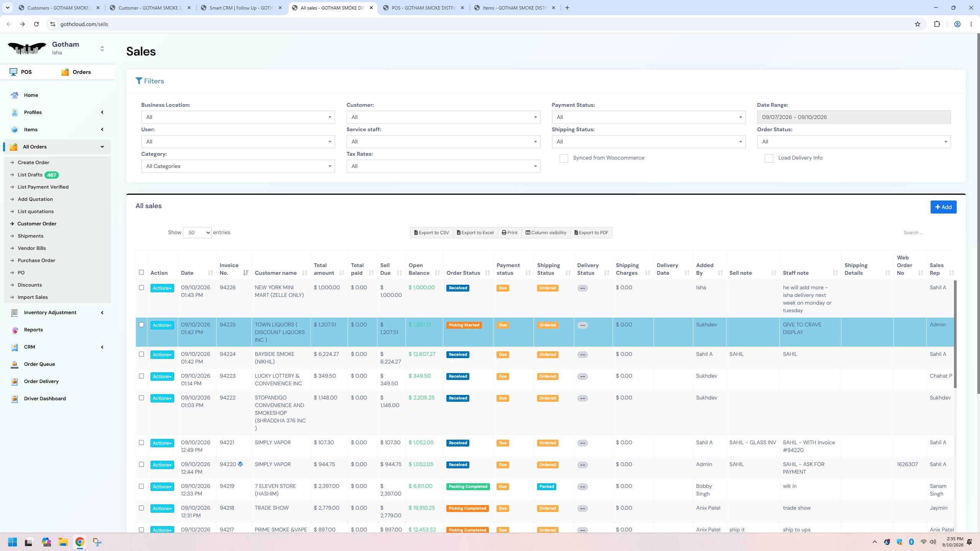Click the Filters funnel icon

(x=139, y=81)
